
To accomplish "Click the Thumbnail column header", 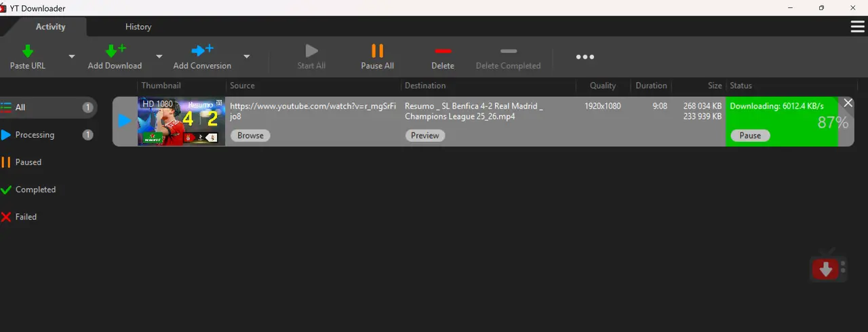I will (x=161, y=86).
